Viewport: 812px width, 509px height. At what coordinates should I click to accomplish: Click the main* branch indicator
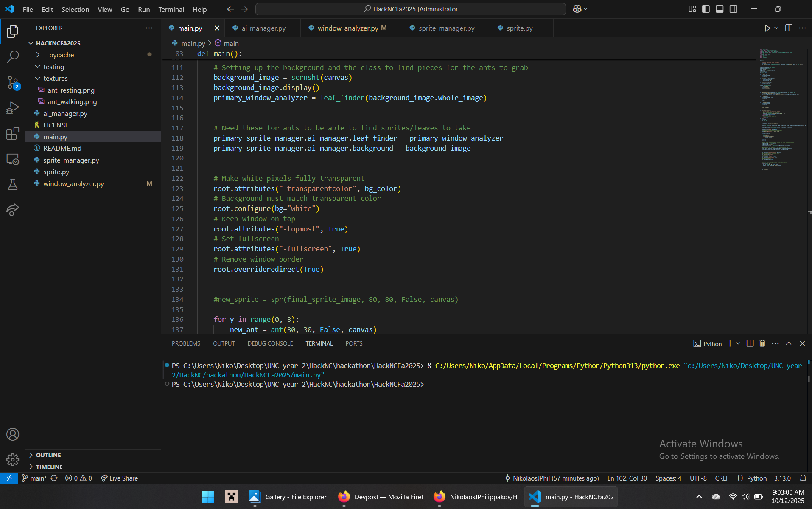pos(35,478)
